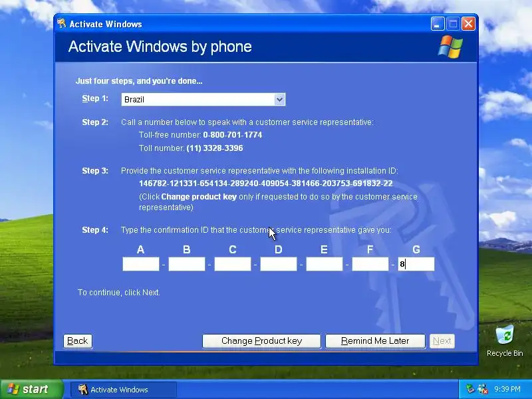Viewport: 532px width, 399px height.
Task: Open the Recycle Bin desktop icon
Action: (x=505, y=340)
